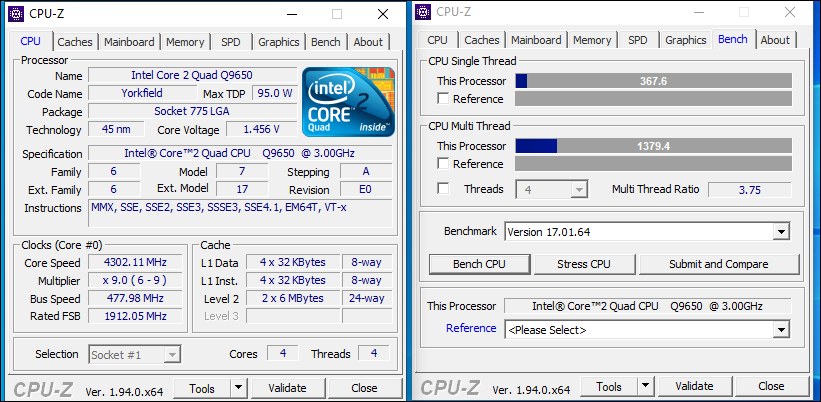Click the Intel Core 2 Quad logo
This screenshot has width=821, height=402.
[349, 102]
